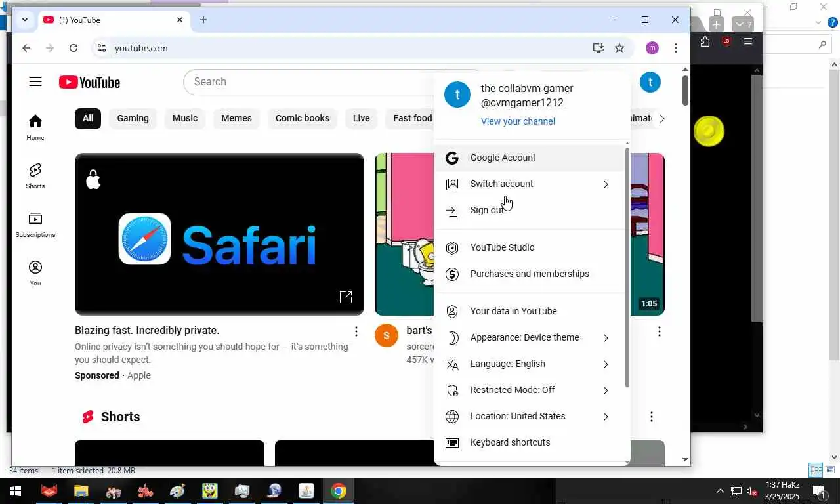Click Chrome's back arrow
This screenshot has width=840, height=504.
[x=26, y=48]
